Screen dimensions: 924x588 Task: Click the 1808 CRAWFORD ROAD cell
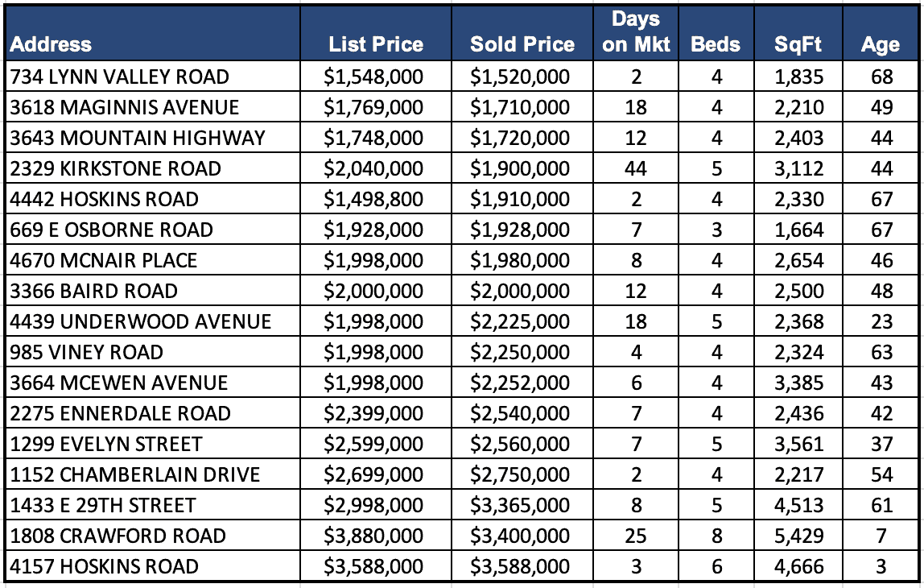point(118,536)
